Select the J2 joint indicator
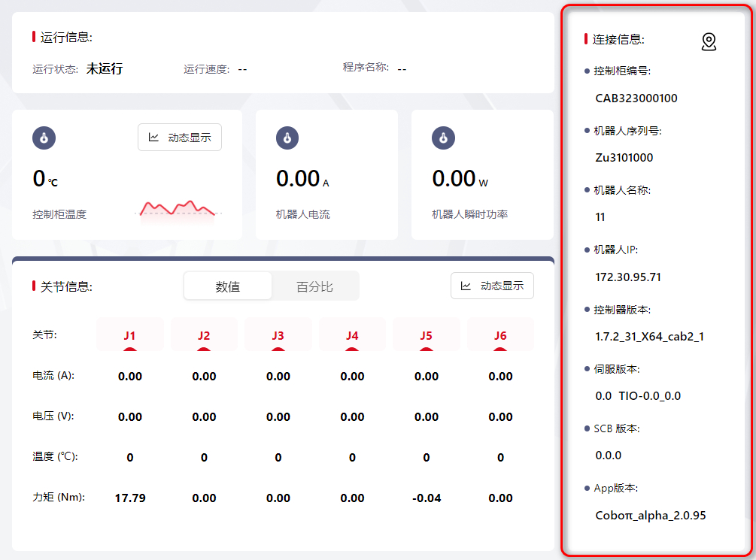 pyautogui.click(x=204, y=335)
